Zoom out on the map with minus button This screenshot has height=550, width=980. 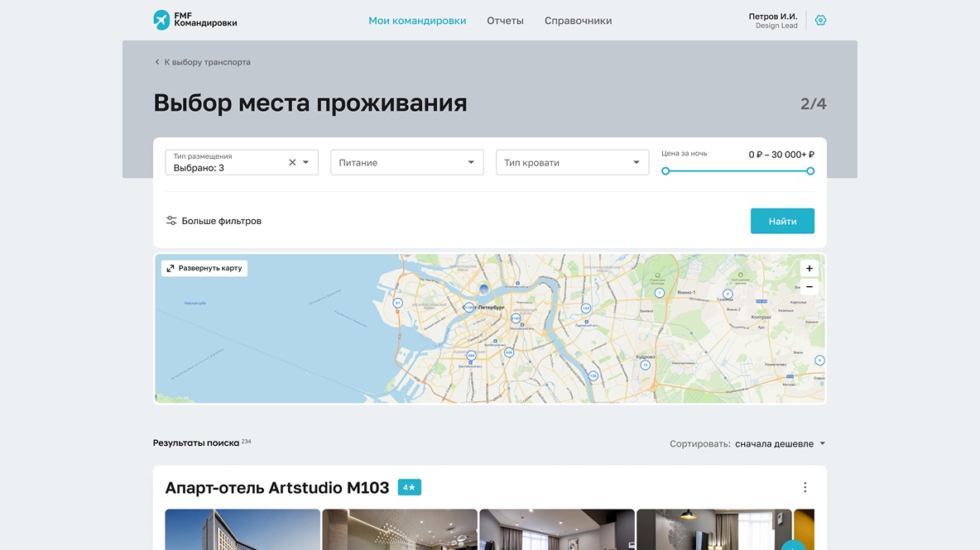[809, 285]
